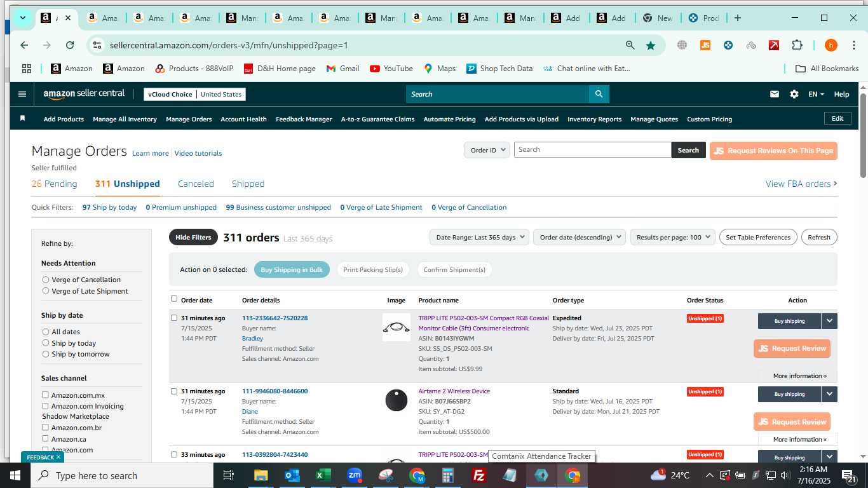Viewport: 868px width, 488px height.
Task: Reload the page with browser refresh icon
Action: pos(70,45)
